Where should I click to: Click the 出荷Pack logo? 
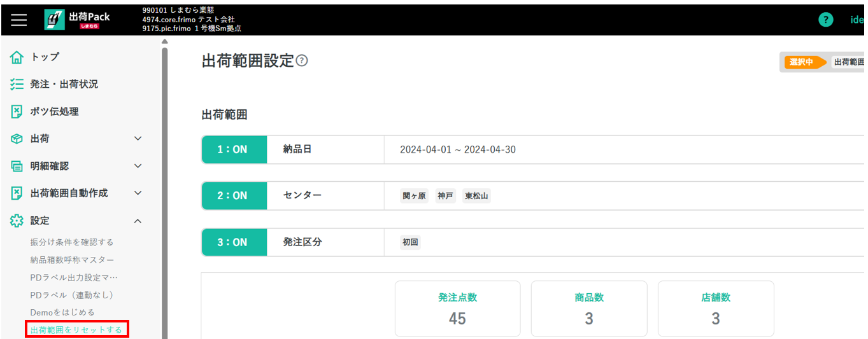[78, 20]
